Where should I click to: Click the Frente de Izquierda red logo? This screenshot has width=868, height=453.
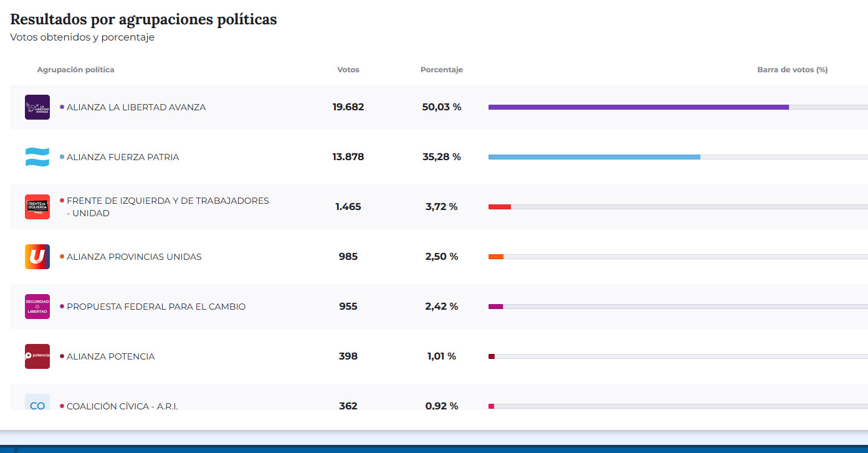coord(37,207)
